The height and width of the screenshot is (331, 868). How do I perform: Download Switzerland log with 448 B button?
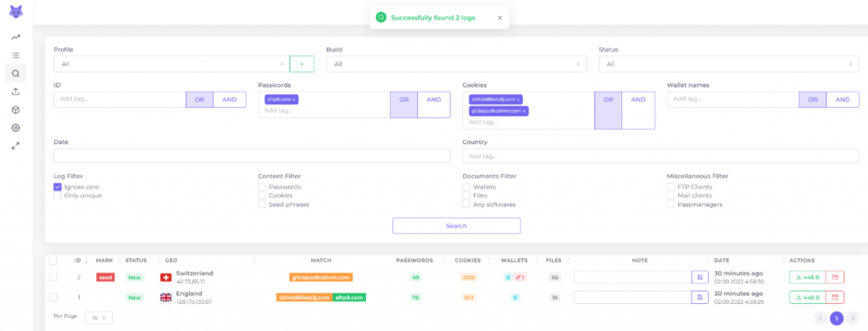[808, 278]
